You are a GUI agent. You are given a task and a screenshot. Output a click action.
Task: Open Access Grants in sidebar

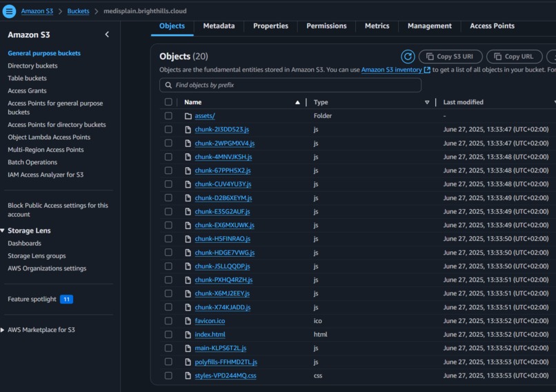point(27,91)
